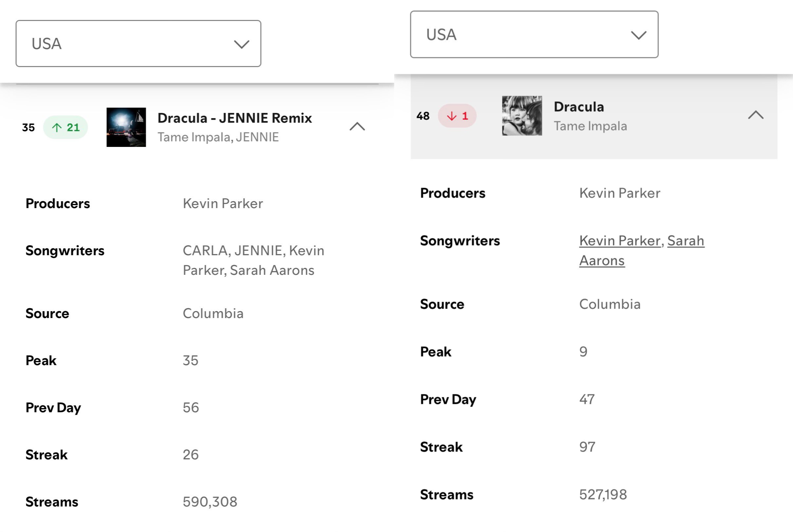Click the Dracula album cover thumbnail
This screenshot has width=793, height=532.
point(522,116)
